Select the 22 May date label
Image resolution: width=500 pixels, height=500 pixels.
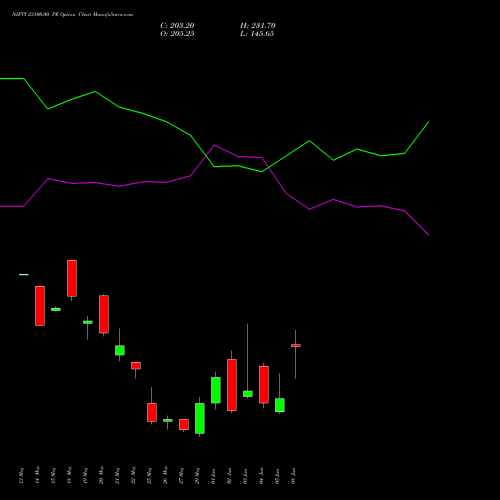tap(134, 475)
